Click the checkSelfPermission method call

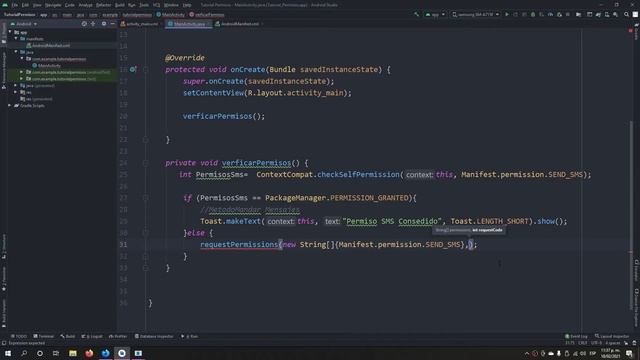[x=358, y=175]
